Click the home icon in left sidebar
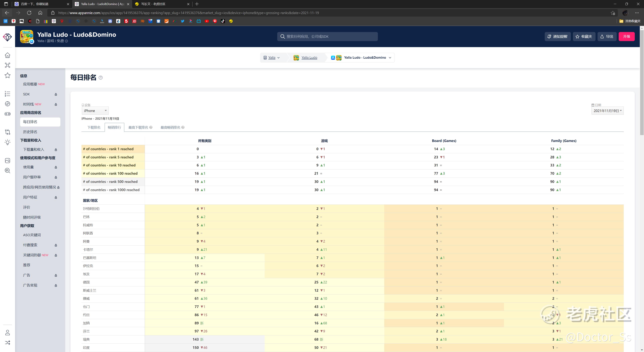The height and width of the screenshot is (352, 644). (8, 55)
